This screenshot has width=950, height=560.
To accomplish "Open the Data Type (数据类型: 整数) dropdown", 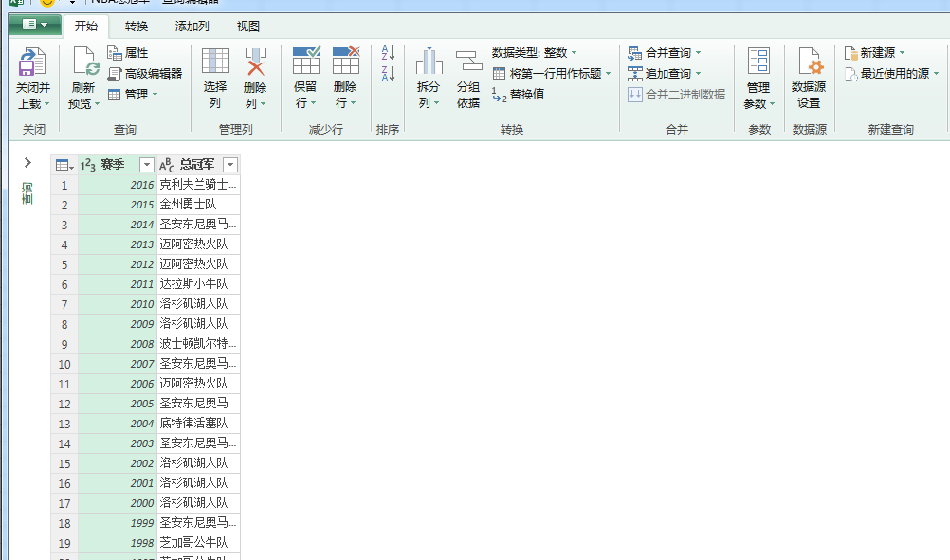I will [x=535, y=53].
